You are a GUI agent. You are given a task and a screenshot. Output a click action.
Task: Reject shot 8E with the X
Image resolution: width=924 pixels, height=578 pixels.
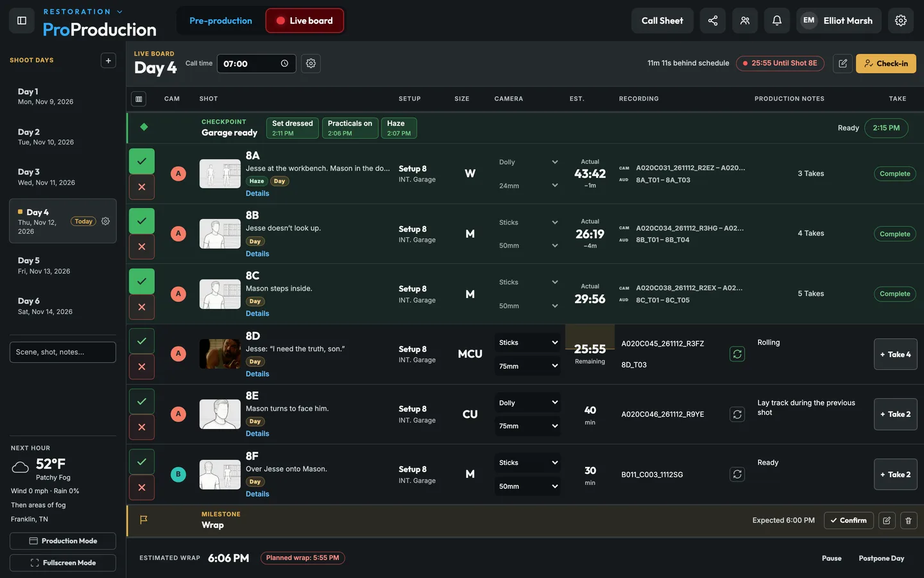(x=142, y=427)
